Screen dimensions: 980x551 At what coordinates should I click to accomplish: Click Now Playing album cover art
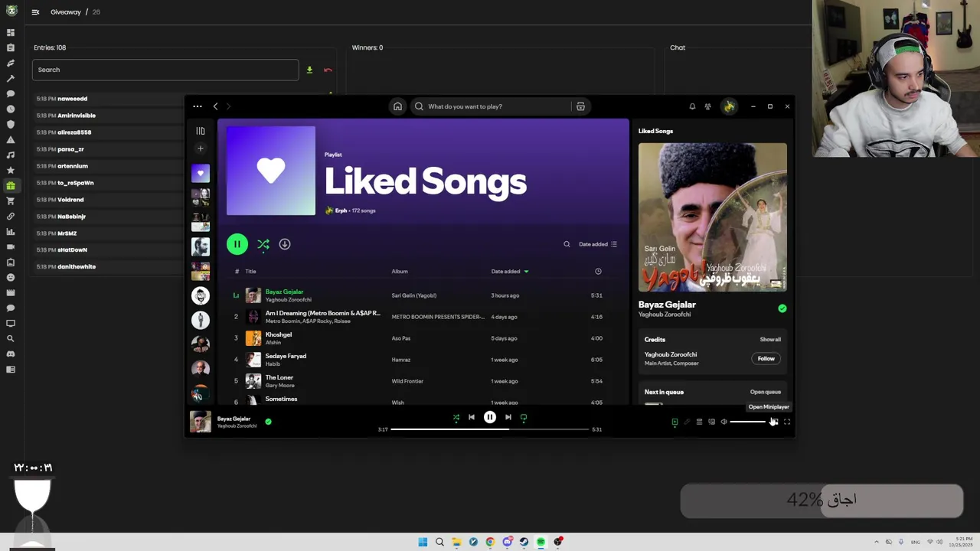(x=713, y=217)
